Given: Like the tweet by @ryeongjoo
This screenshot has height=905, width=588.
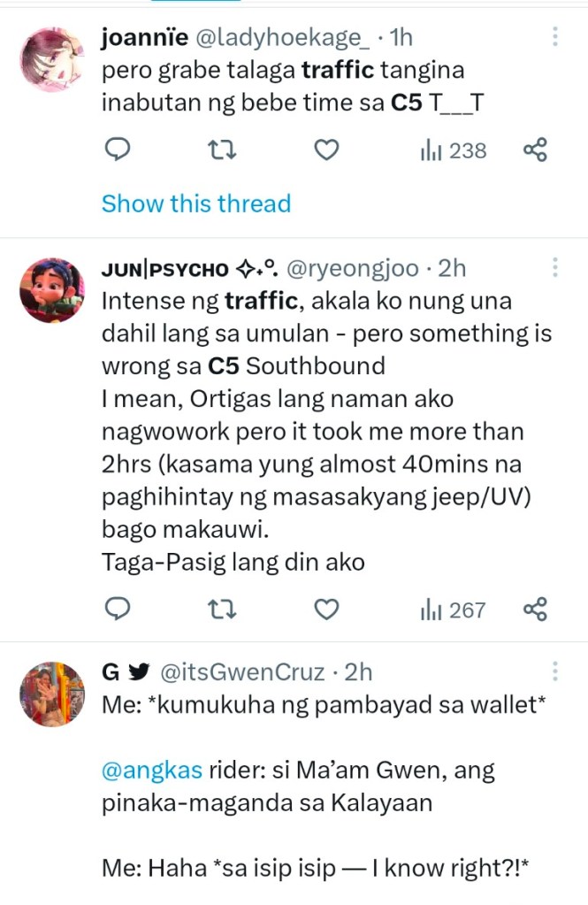Looking at the screenshot, I should pyautogui.click(x=327, y=610).
